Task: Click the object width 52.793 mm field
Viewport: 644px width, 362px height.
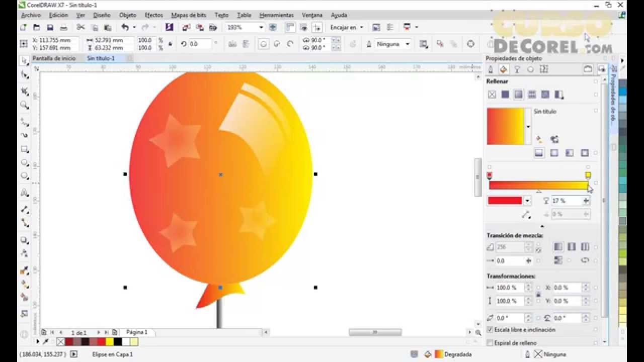Action: [x=111, y=40]
